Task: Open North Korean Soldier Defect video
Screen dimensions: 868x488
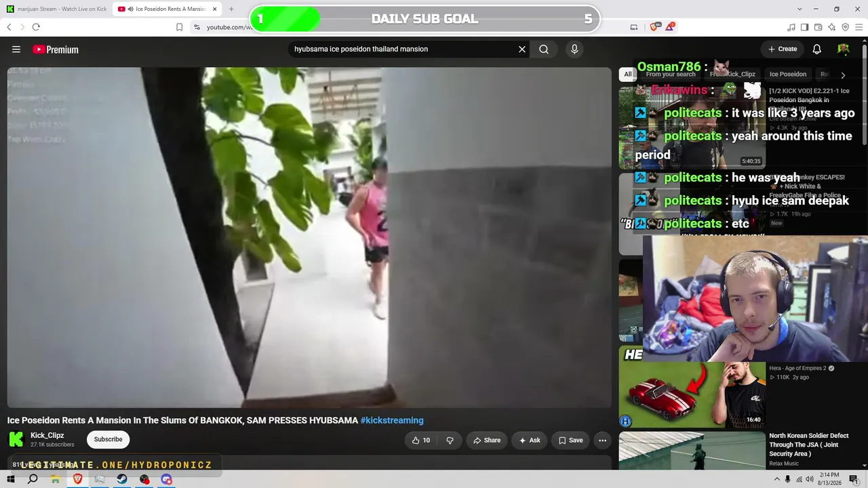Action: pos(808,445)
